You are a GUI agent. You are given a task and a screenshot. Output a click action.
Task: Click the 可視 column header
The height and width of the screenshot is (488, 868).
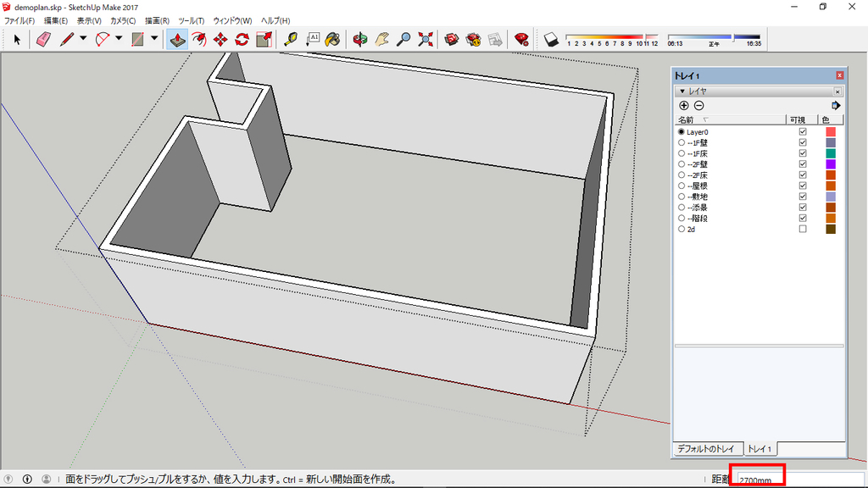[x=802, y=120]
